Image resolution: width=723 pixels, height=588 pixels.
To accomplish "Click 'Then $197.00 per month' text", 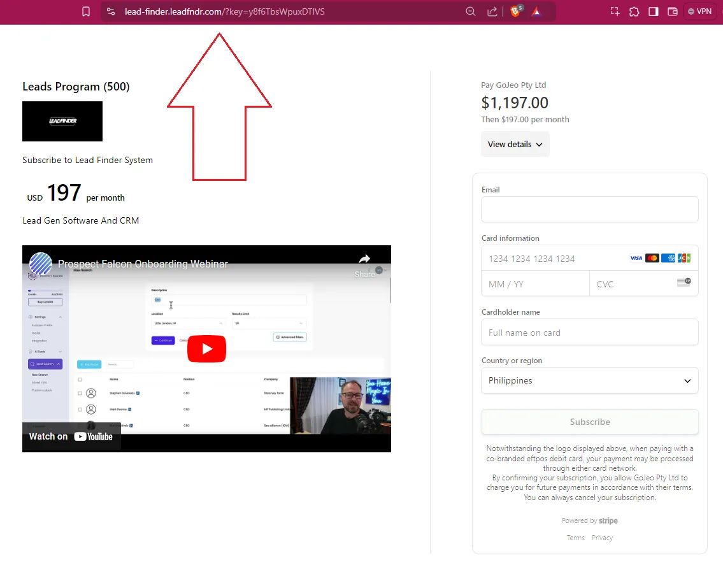I will click(525, 119).
